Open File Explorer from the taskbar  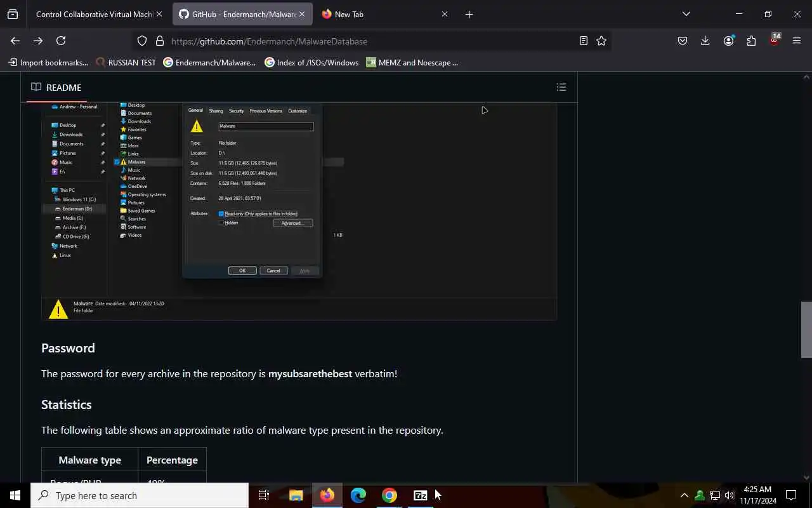[x=296, y=495]
